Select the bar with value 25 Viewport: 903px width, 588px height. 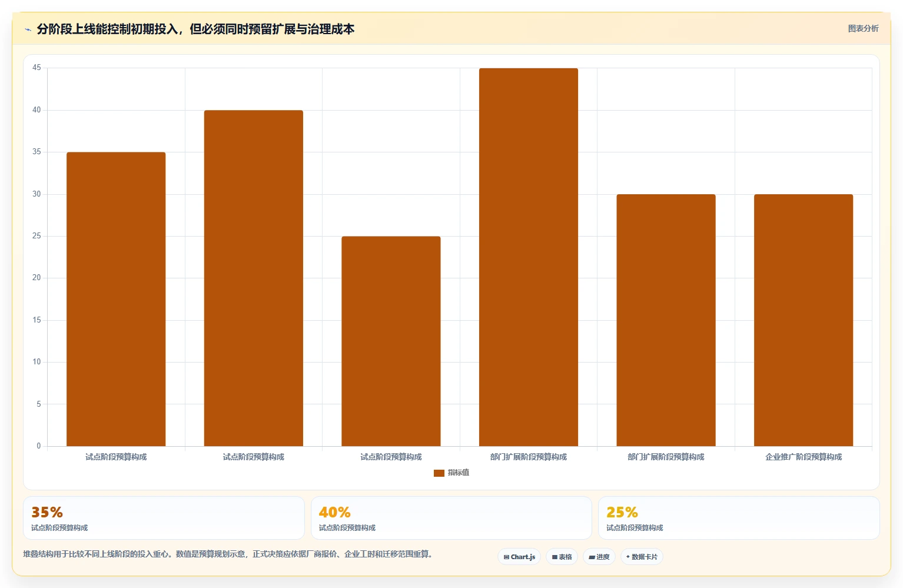click(x=391, y=341)
